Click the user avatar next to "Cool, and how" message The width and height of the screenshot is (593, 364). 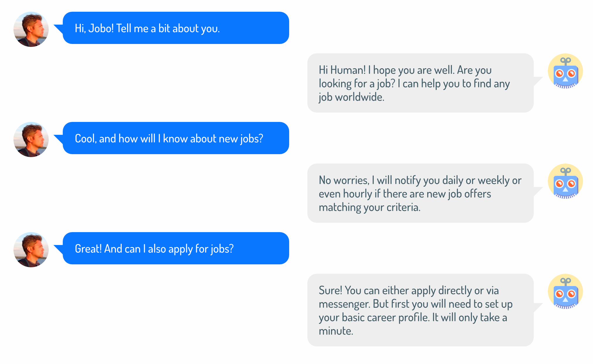coord(31,140)
